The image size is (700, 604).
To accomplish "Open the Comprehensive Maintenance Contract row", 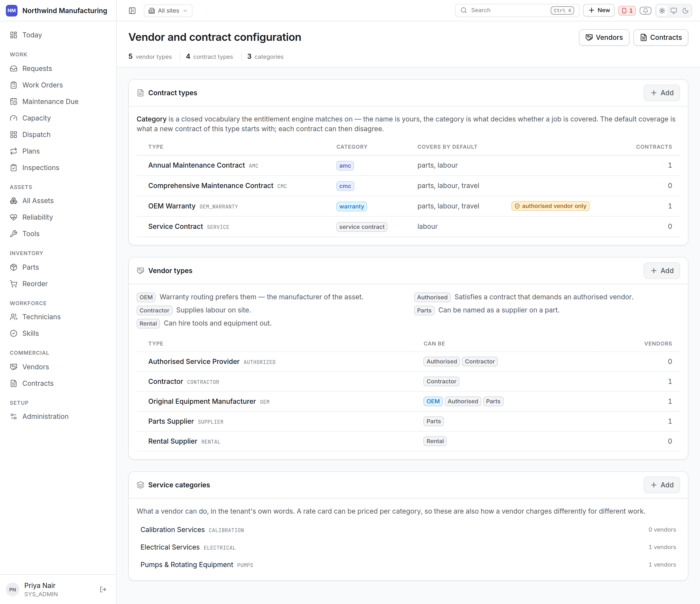I will tap(408, 186).
